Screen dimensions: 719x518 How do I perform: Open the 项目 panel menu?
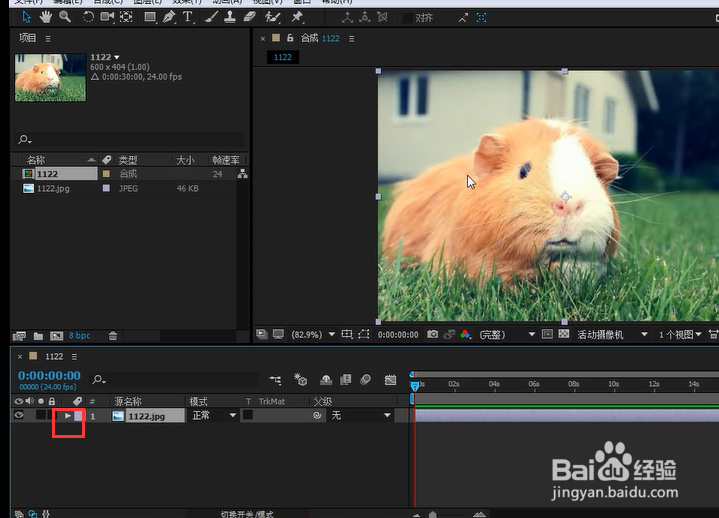48,39
